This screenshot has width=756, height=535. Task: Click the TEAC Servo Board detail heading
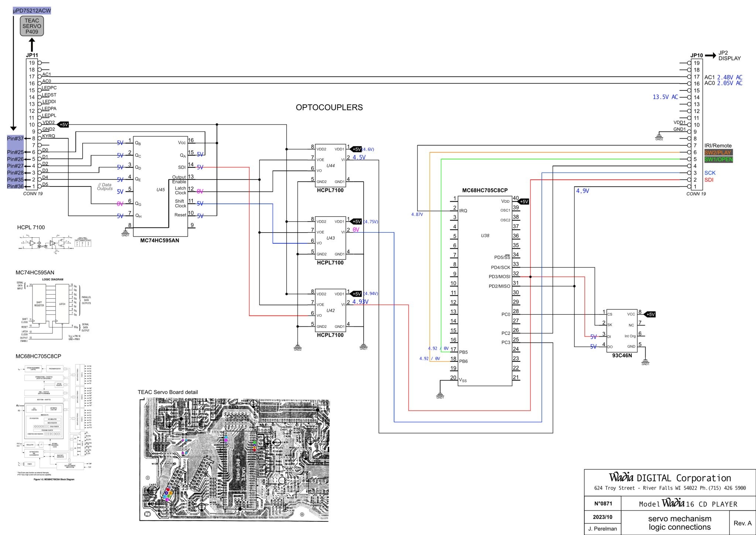click(x=168, y=392)
